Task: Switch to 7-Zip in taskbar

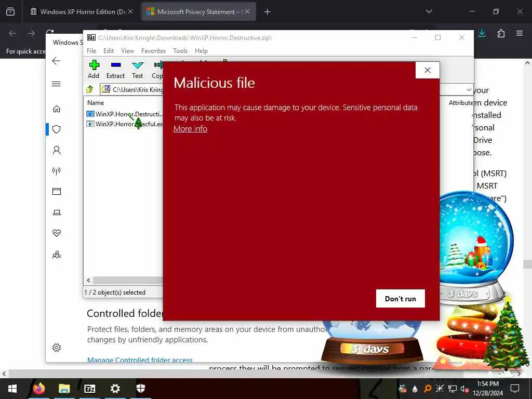Action: pyautogui.click(x=89, y=388)
